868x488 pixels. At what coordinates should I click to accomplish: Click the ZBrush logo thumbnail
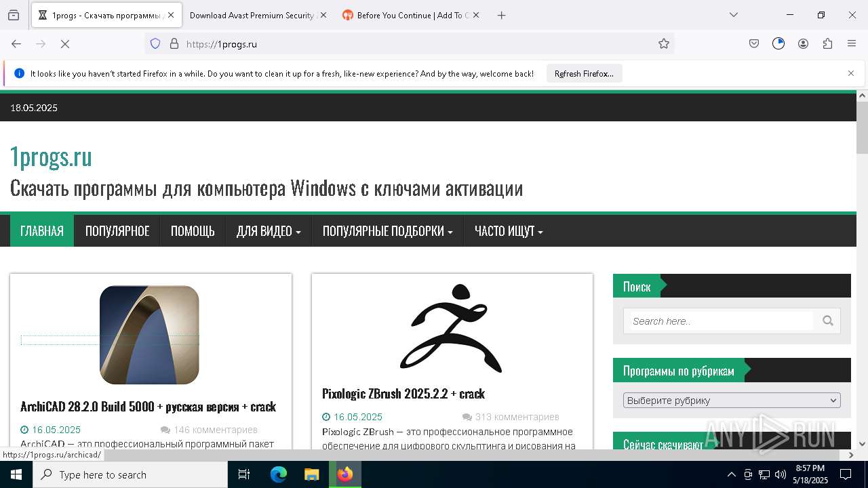coord(452,329)
